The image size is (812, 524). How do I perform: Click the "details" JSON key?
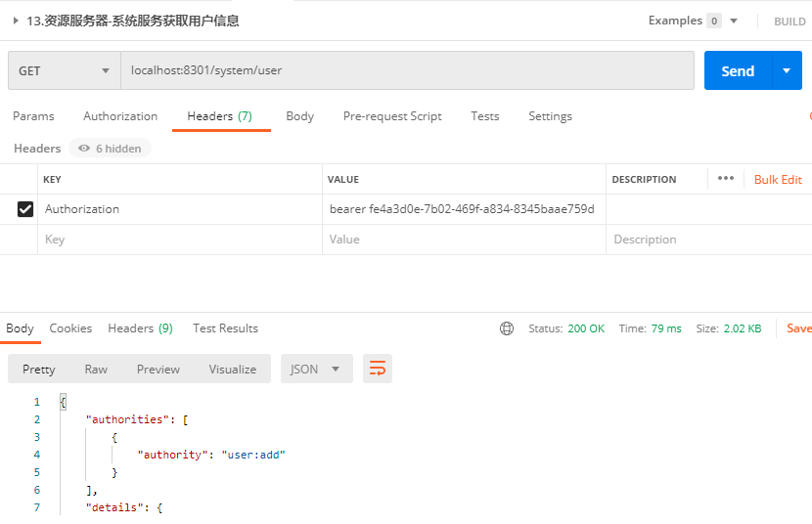114,507
